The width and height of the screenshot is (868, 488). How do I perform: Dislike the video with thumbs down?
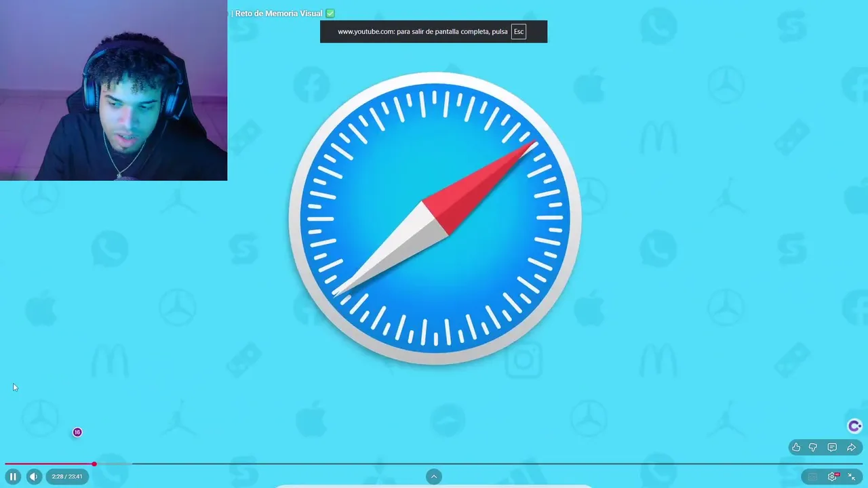813,447
